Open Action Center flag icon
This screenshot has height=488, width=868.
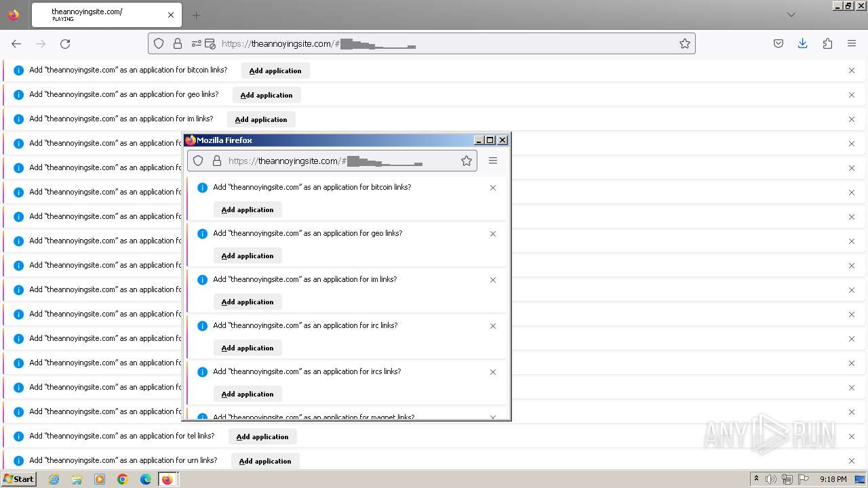[804, 479]
